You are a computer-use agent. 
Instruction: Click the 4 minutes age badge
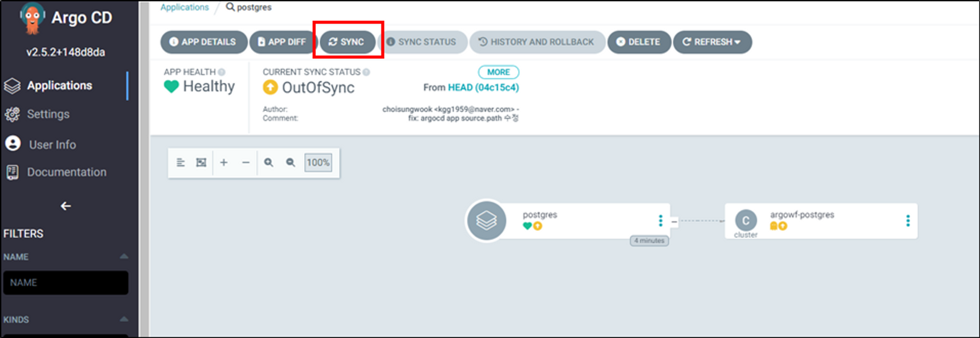point(649,241)
